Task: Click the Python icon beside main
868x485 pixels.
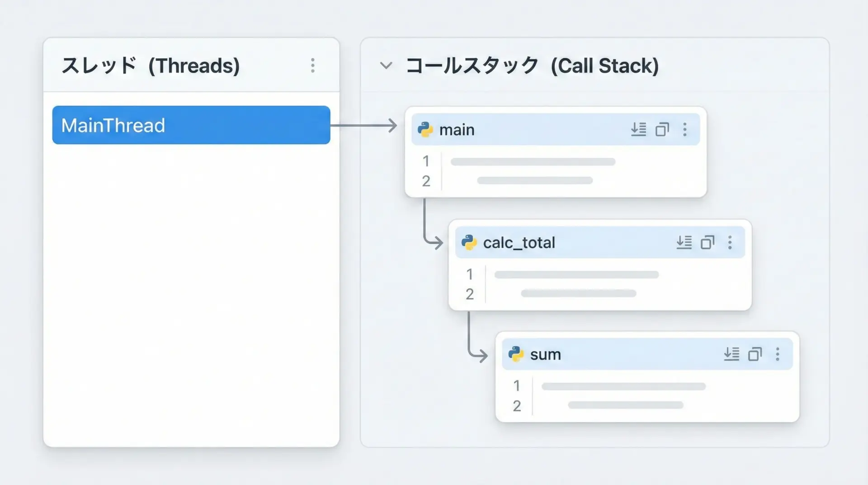Action: (425, 130)
